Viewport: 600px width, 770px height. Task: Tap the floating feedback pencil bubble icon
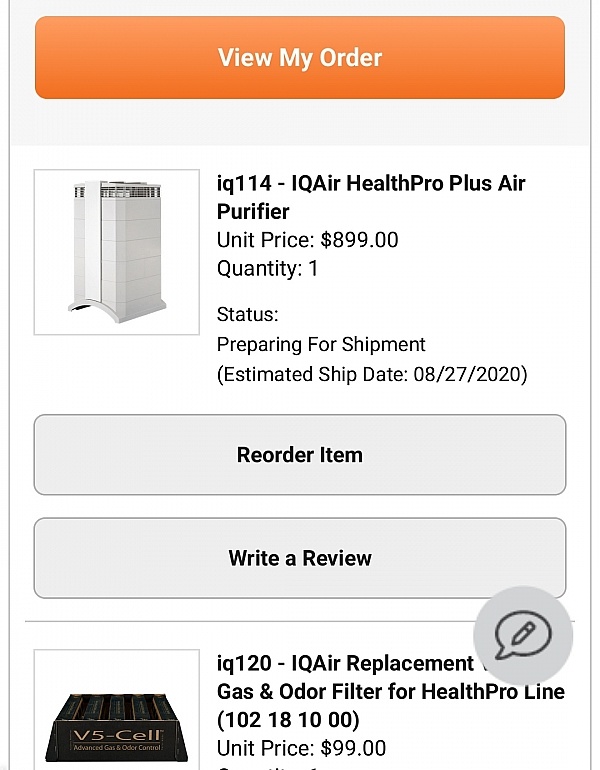[522, 635]
